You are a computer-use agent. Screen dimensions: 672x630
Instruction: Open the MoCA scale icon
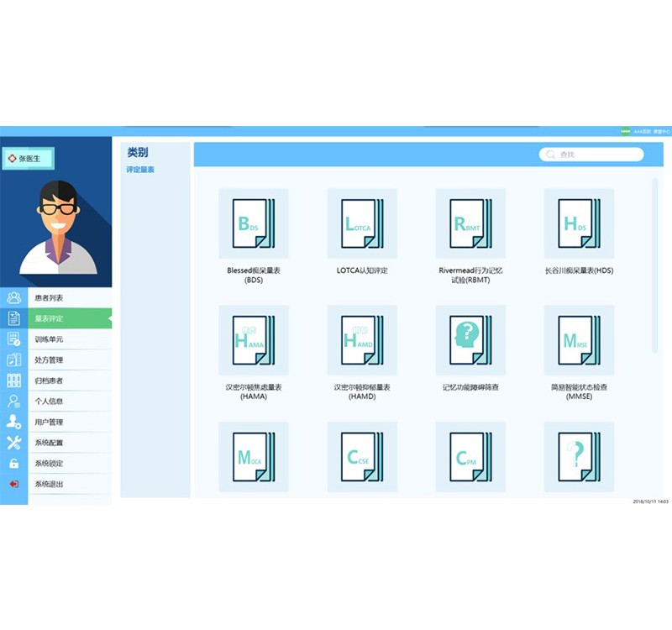pos(253,456)
